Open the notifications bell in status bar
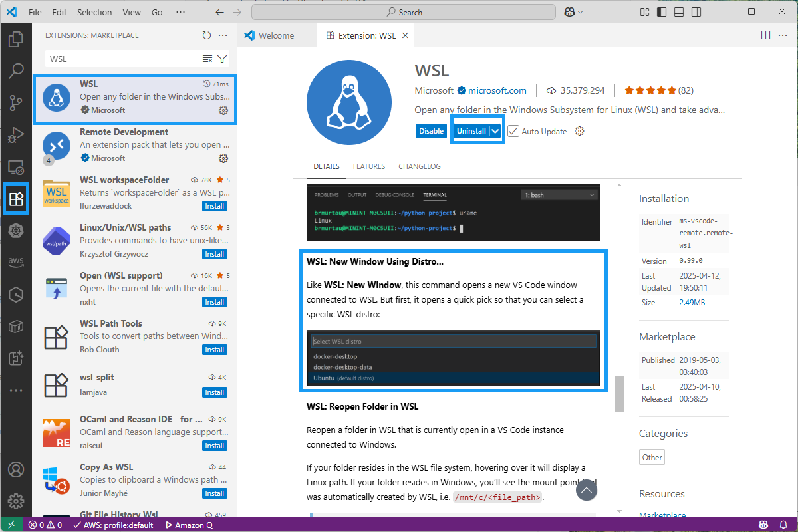Screen dimensions: 798x532 785,525
